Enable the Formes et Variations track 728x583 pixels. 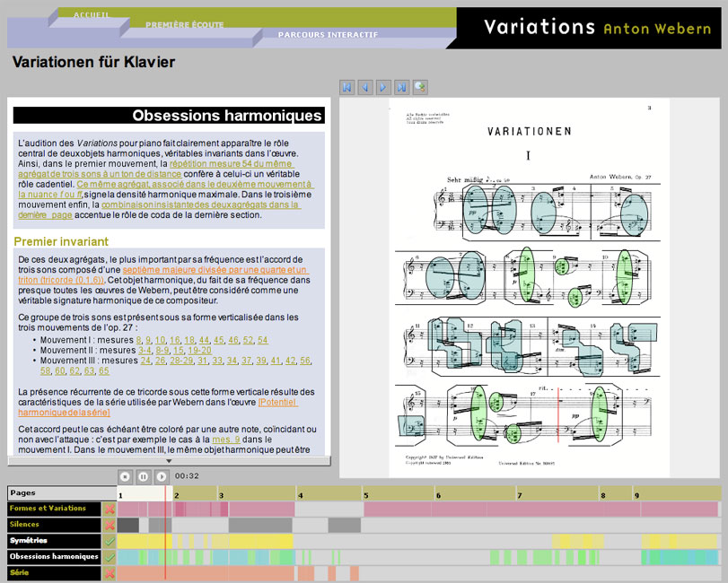pyautogui.click(x=110, y=509)
